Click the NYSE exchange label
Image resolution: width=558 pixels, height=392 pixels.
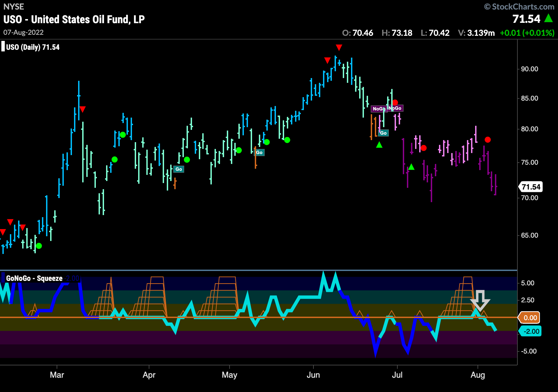14,6
